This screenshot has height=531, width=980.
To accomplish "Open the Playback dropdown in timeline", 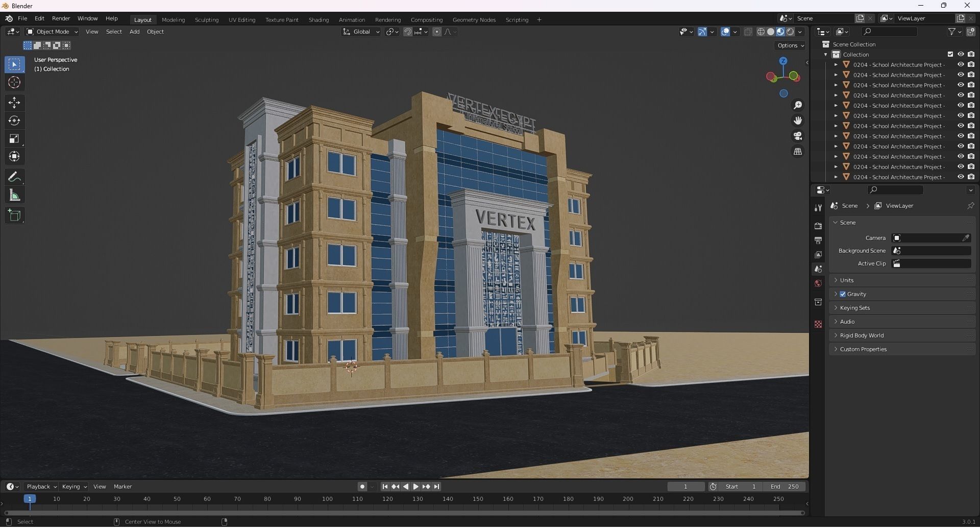I will pyautogui.click(x=41, y=487).
